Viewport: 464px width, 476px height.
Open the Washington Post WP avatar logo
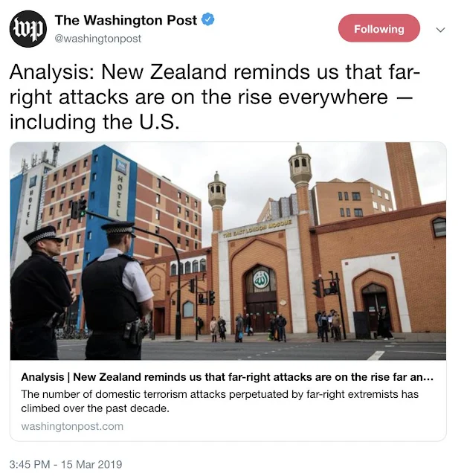(28, 28)
